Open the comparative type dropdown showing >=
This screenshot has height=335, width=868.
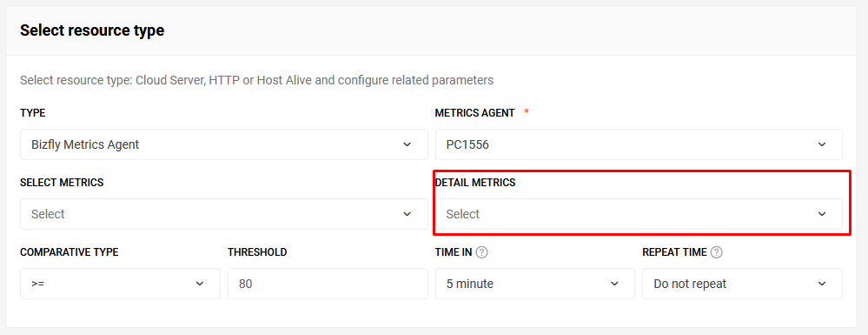click(x=120, y=284)
